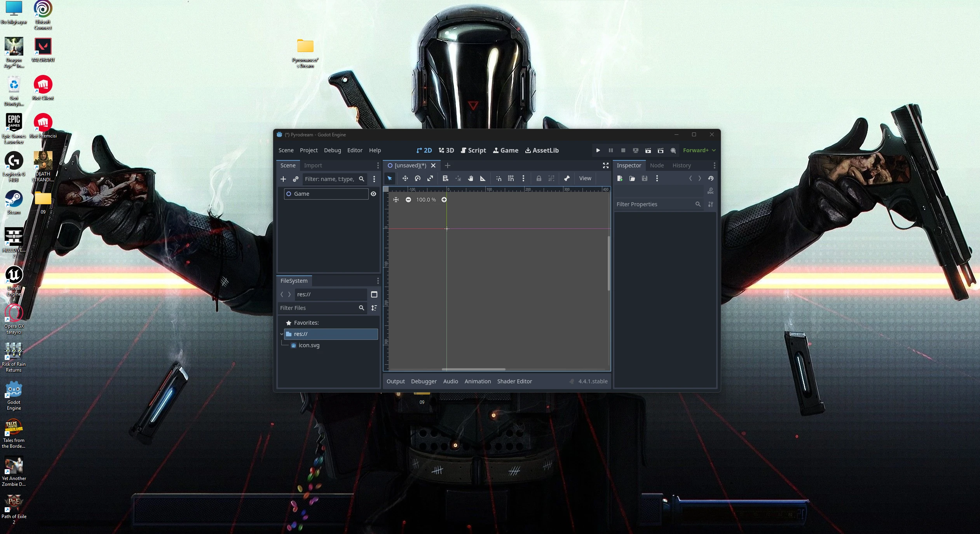Open the Game workspace
The width and height of the screenshot is (980, 534).
pos(506,150)
